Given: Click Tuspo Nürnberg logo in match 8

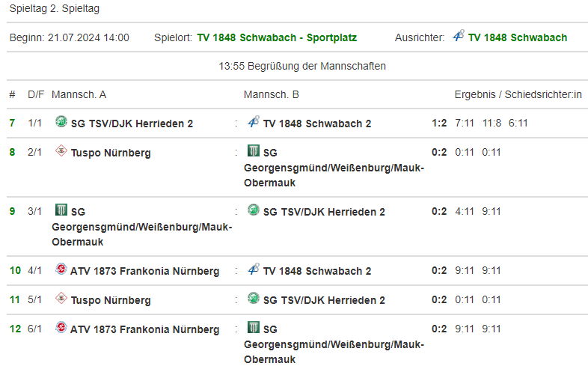Looking at the screenshot, I should 61,152.
